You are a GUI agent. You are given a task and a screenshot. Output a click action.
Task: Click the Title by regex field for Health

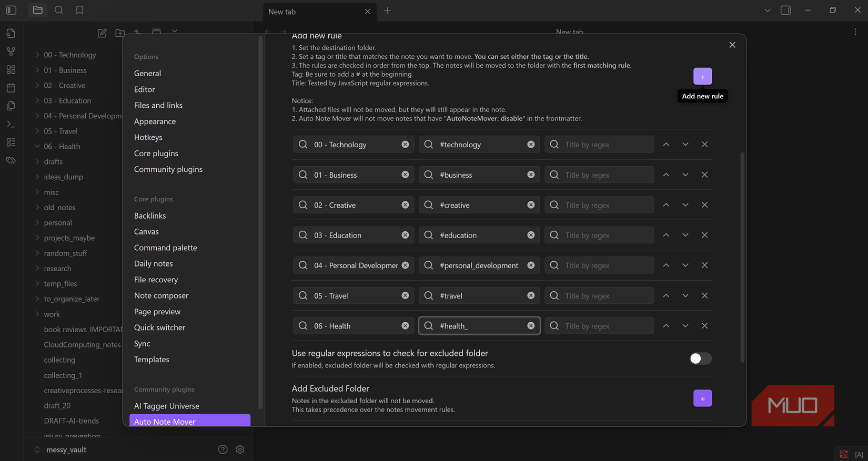point(600,326)
